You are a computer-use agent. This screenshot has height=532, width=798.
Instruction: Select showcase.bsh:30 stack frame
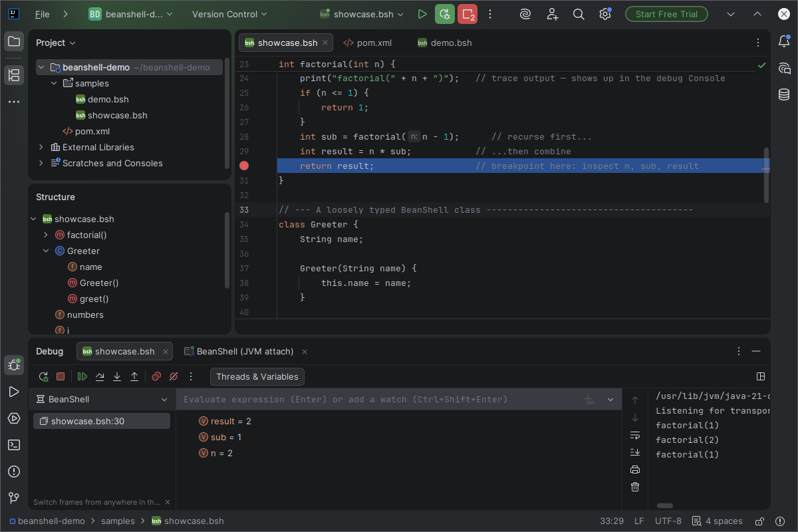pos(102,421)
